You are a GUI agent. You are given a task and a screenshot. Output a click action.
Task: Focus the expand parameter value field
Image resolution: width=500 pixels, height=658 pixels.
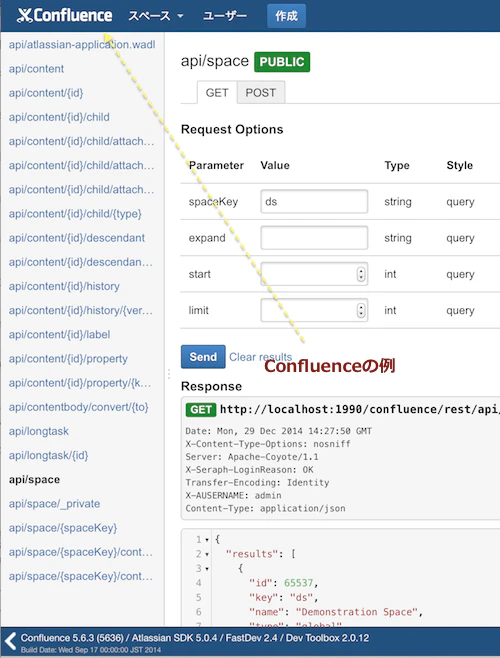tap(314, 238)
